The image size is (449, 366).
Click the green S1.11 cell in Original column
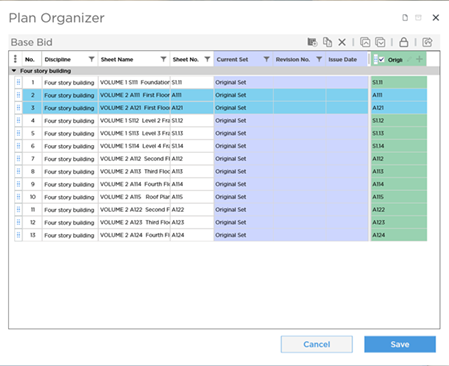point(399,82)
